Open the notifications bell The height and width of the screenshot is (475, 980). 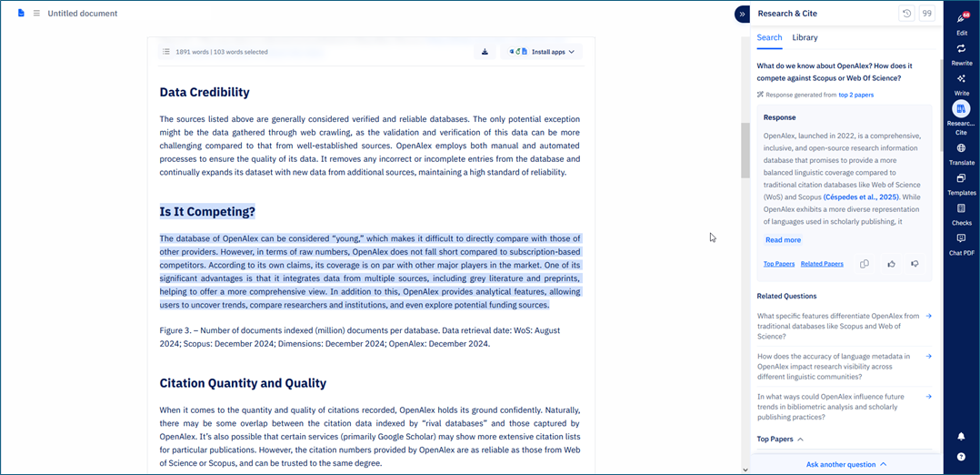(961, 436)
